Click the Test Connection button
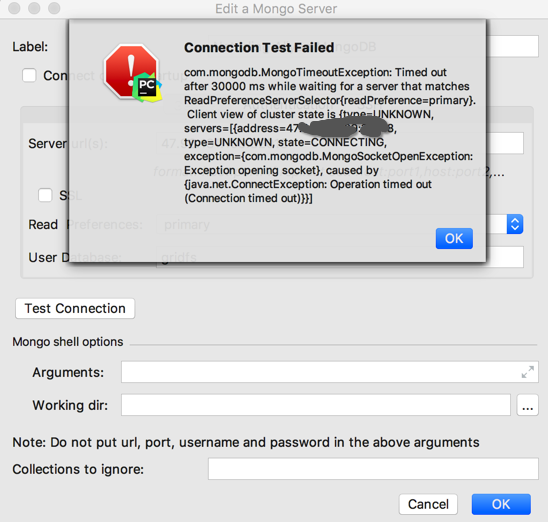This screenshot has width=548, height=522. click(x=75, y=309)
